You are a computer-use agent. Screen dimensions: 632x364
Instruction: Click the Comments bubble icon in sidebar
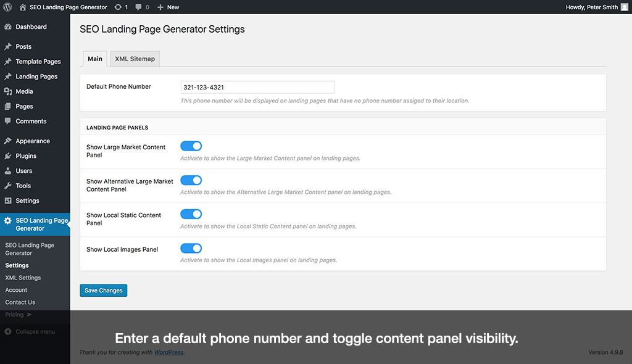point(9,121)
